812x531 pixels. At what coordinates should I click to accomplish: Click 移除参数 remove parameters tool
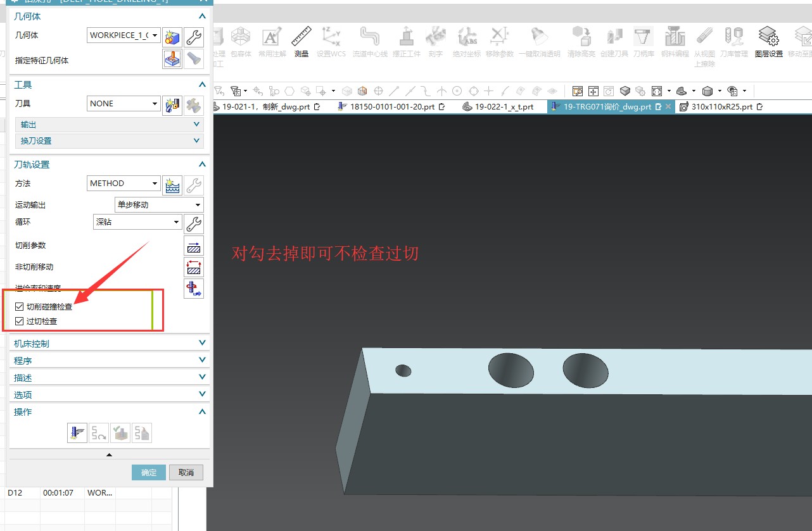(500, 42)
